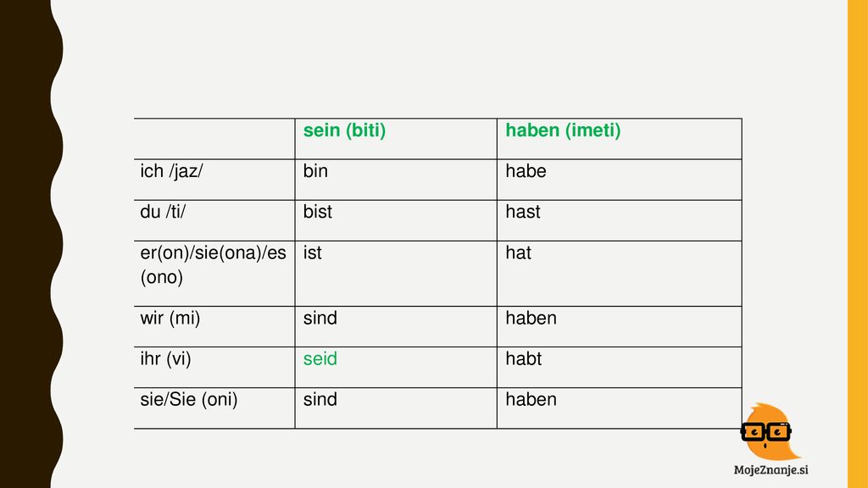Click the 'habe' table cell
This screenshot has width=868, height=488.
(620, 180)
